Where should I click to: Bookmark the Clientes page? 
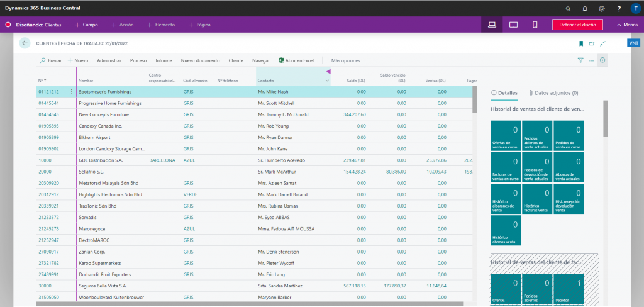pyautogui.click(x=581, y=43)
